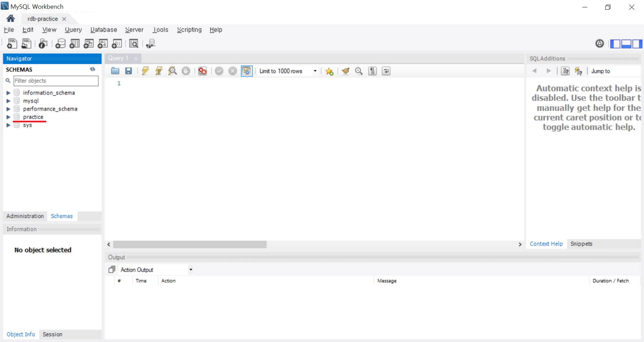This screenshot has width=644, height=342.
Task: Create a new function toolbar icon
Action: click(x=117, y=44)
